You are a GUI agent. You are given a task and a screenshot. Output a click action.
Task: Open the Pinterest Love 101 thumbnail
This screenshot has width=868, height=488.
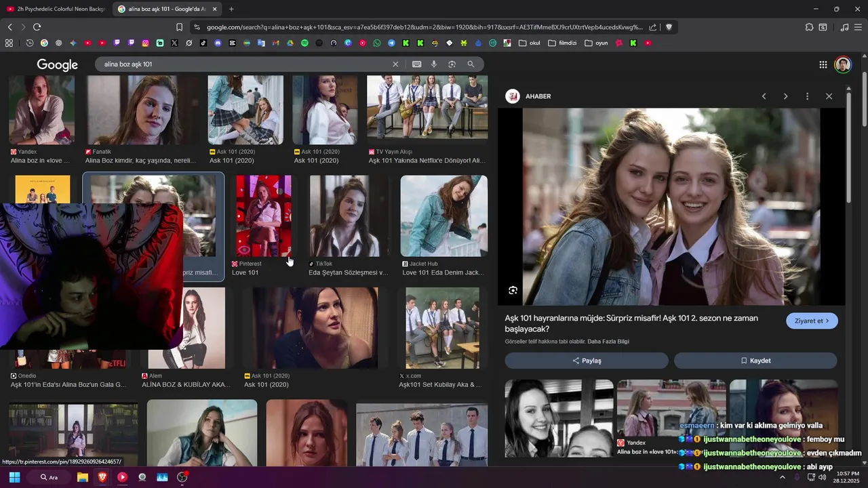(x=264, y=216)
